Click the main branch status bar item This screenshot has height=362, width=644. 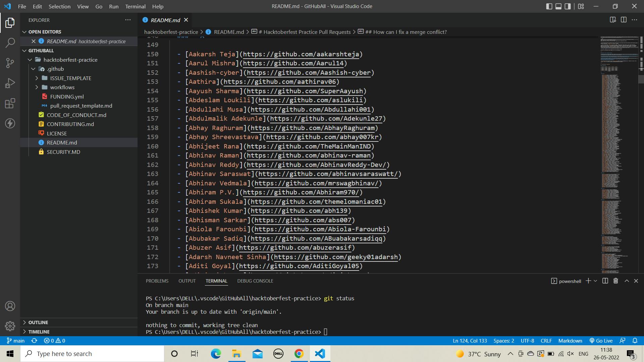(15, 341)
